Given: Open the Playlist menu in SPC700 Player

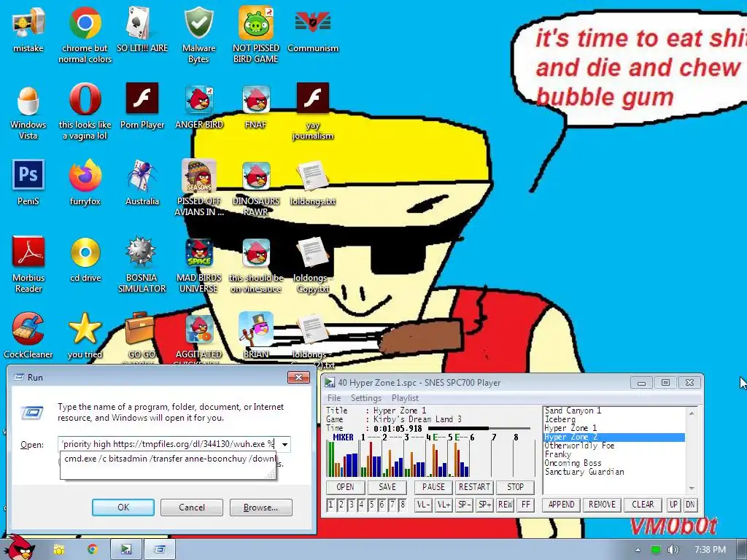Looking at the screenshot, I should [x=405, y=397].
